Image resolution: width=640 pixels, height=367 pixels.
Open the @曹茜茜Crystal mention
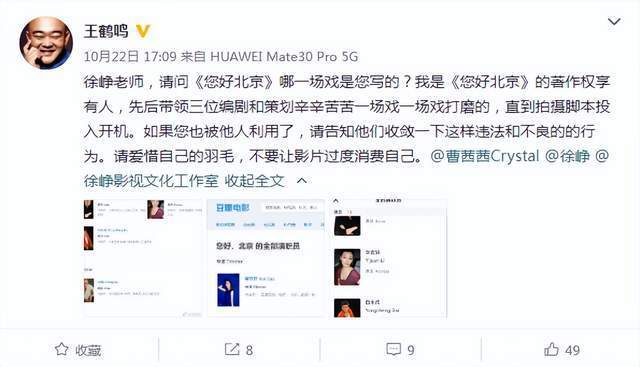485,156
